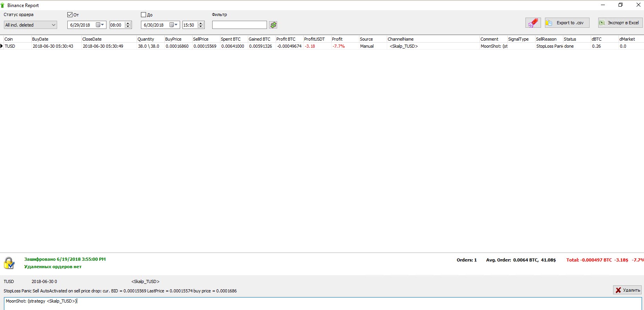The width and height of the screenshot is (644, 310).
Task: Sort by the Status column header
Action: pyautogui.click(x=577, y=39)
